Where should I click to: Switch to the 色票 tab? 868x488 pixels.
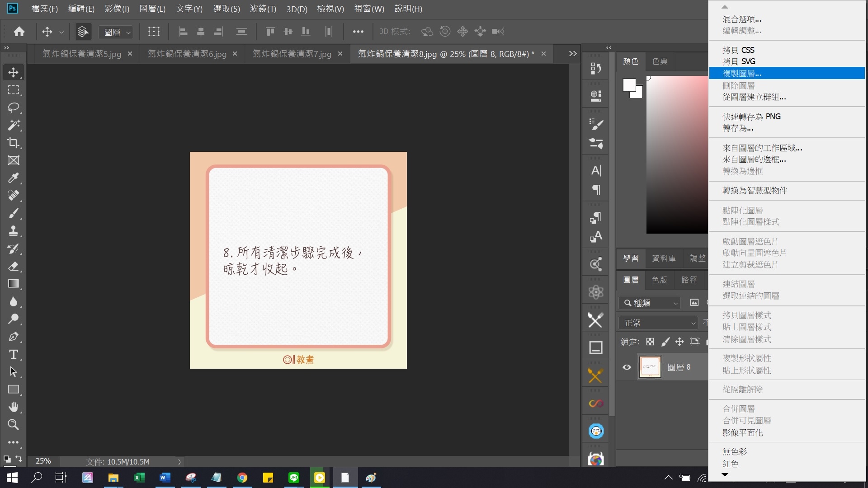coord(659,61)
